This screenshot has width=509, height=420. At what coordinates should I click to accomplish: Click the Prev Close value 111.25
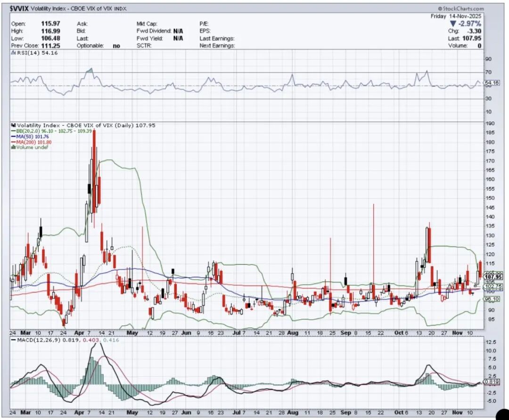coord(50,46)
